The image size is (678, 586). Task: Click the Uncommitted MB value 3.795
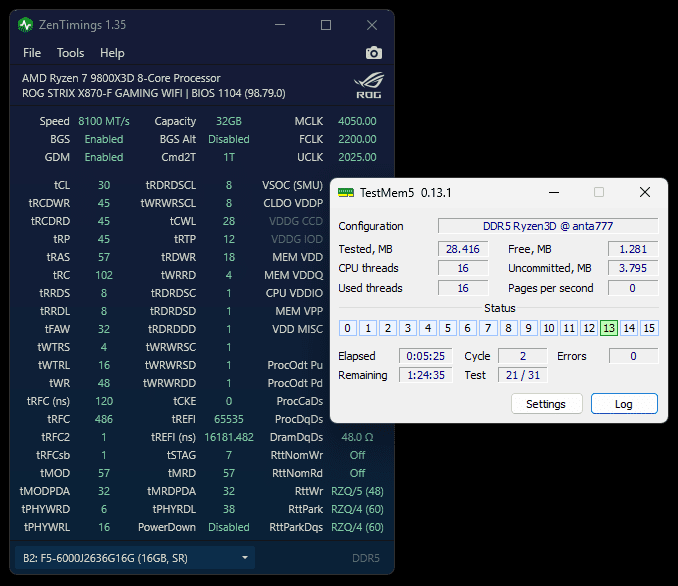[x=633, y=268]
